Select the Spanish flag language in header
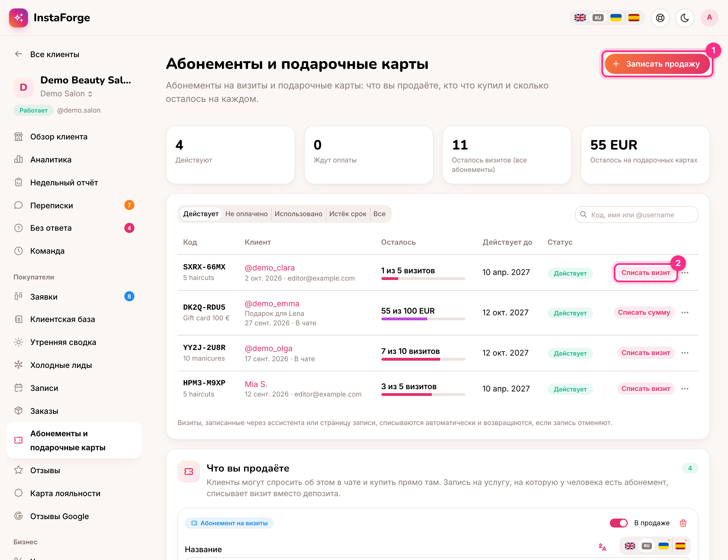This screenshot has height=560, width=728. (634, 18)
